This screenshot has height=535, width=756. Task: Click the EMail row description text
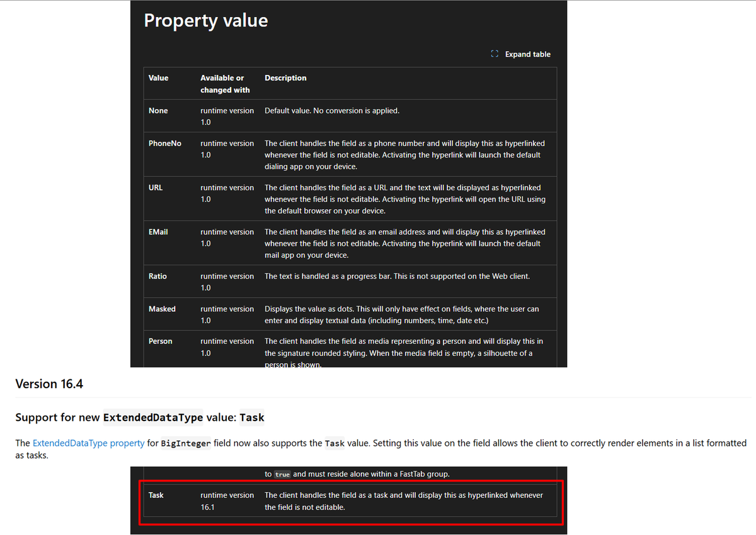pyautogui.click(x=405, y=243)
